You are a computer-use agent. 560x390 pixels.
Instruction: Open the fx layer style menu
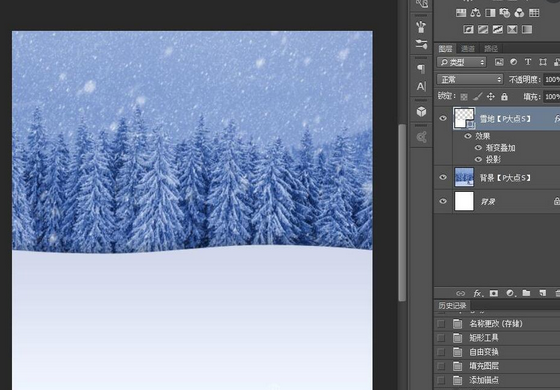point(478,294)
